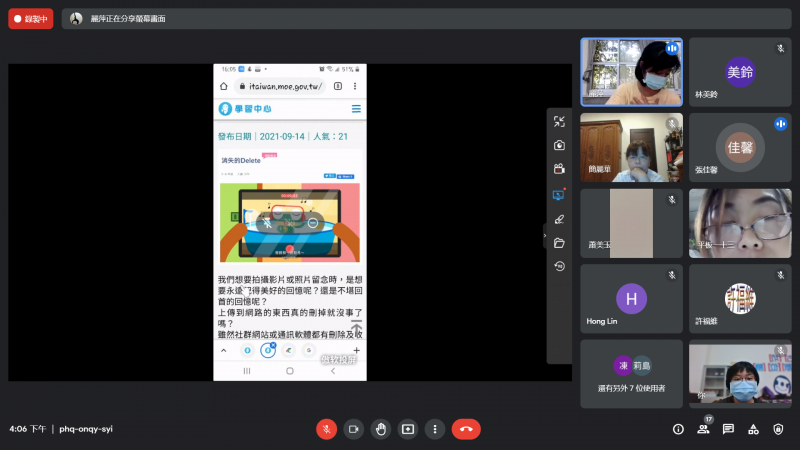The image size is (800, 450).
Task: Click the meeting code phq-onqy-syi
Action: click(x=86, y=429)
